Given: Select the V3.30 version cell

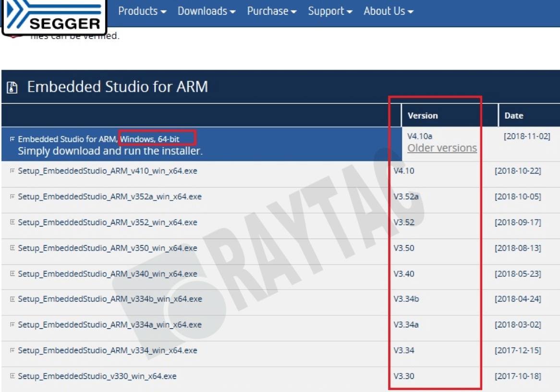Looking at the screenshot, I should [x=404, y=376].
